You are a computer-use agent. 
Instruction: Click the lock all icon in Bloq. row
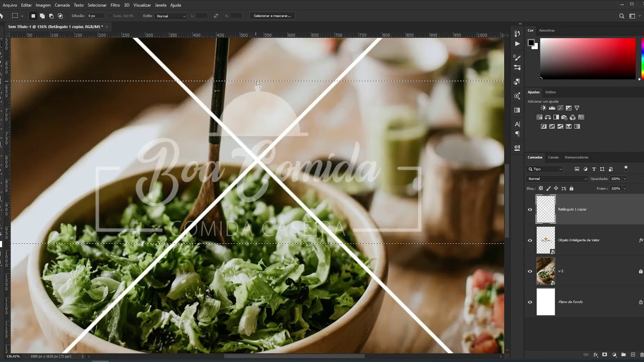pos(572,189)
